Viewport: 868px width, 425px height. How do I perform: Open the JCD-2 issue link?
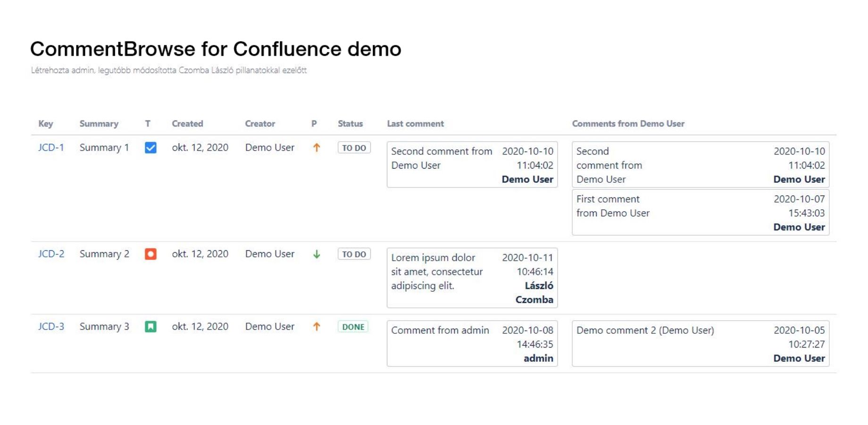pos(51,254)
